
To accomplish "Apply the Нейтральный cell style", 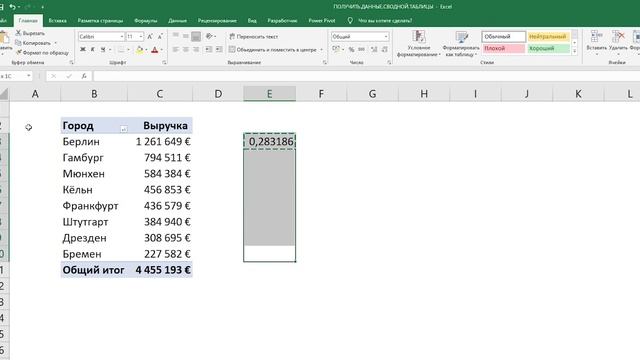I will (x=548, y=37).
